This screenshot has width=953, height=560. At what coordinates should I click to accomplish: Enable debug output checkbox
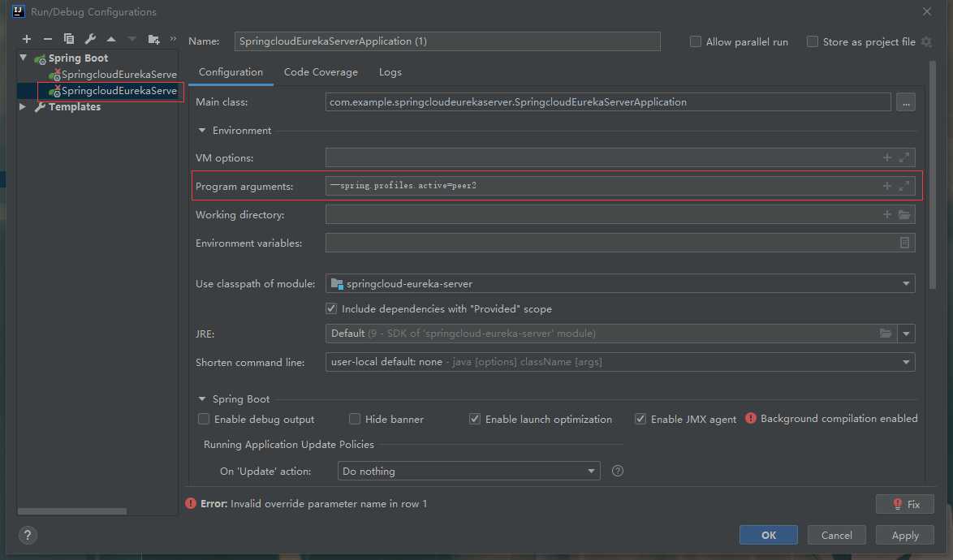[204, 419]
